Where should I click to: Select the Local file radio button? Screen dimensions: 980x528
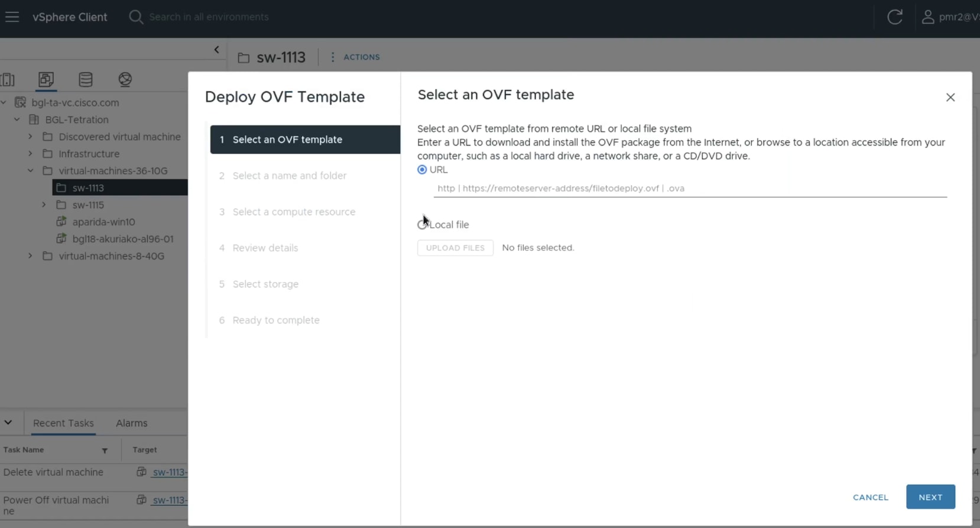click(x=421, y=224)
